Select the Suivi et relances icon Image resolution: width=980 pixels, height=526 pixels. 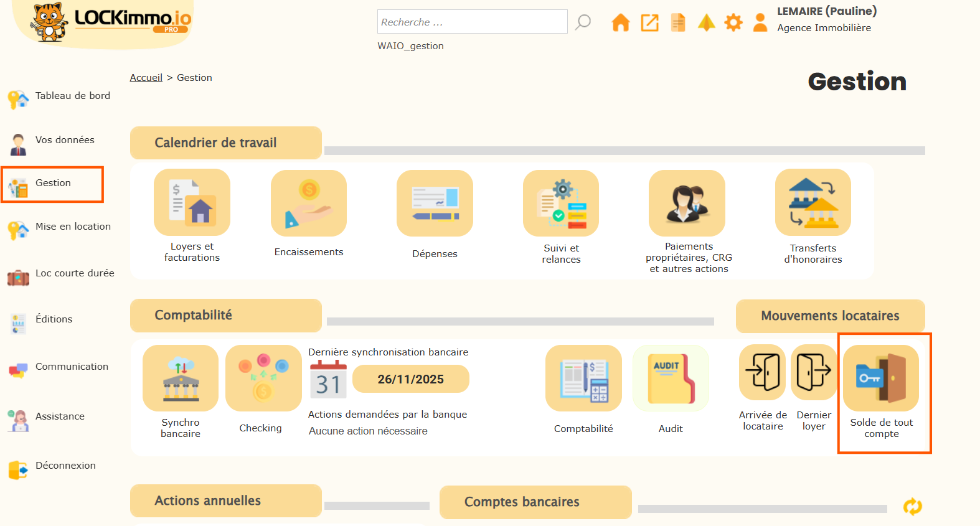[x=561, y=204]
